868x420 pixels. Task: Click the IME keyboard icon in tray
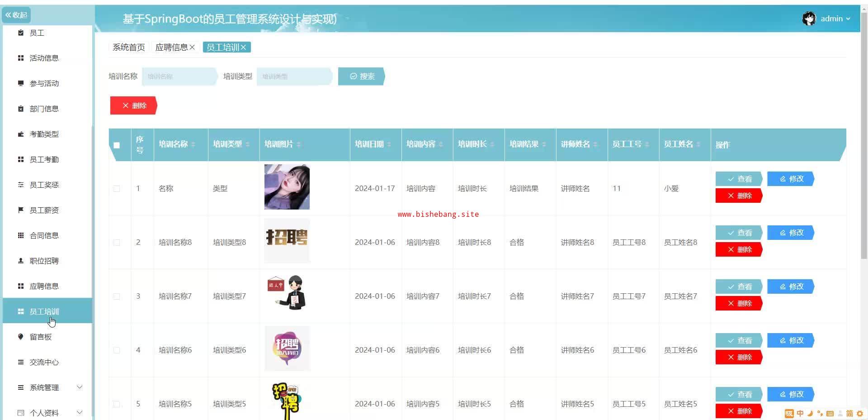[x=830, y=413]
